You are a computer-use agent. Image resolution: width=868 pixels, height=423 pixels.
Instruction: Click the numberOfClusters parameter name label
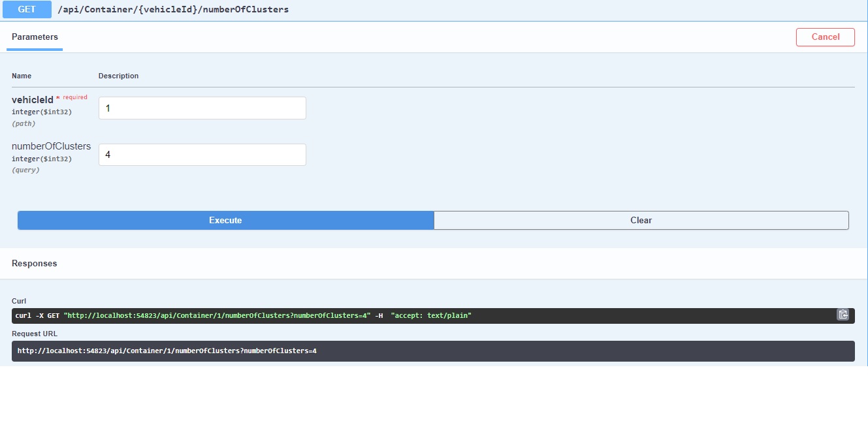[x=51, y=146]
